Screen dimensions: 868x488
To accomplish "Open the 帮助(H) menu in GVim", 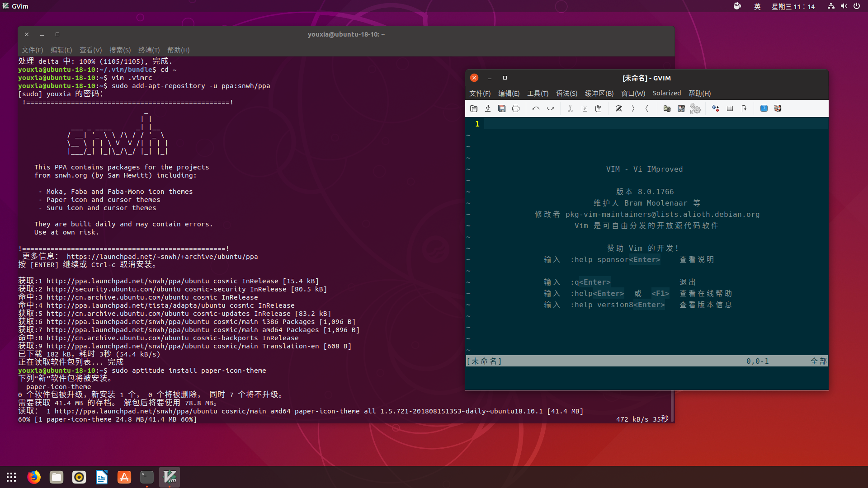I will tap(699, 94).
